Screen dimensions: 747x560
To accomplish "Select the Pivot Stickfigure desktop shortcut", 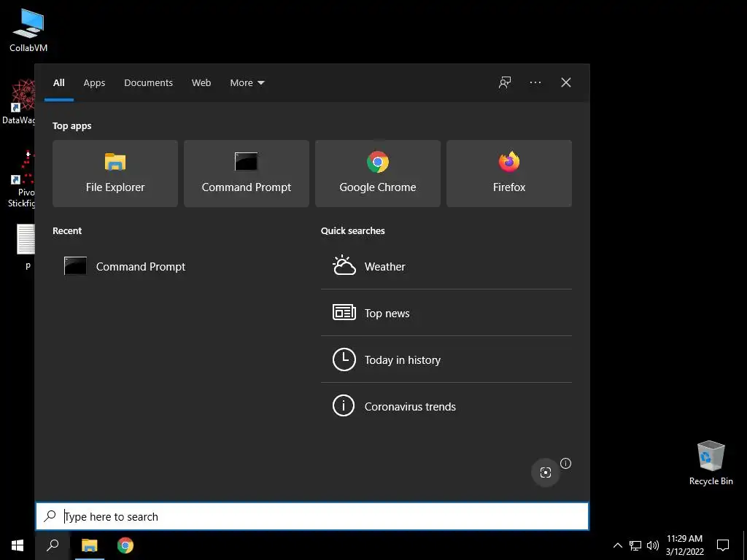I will 22,179.
